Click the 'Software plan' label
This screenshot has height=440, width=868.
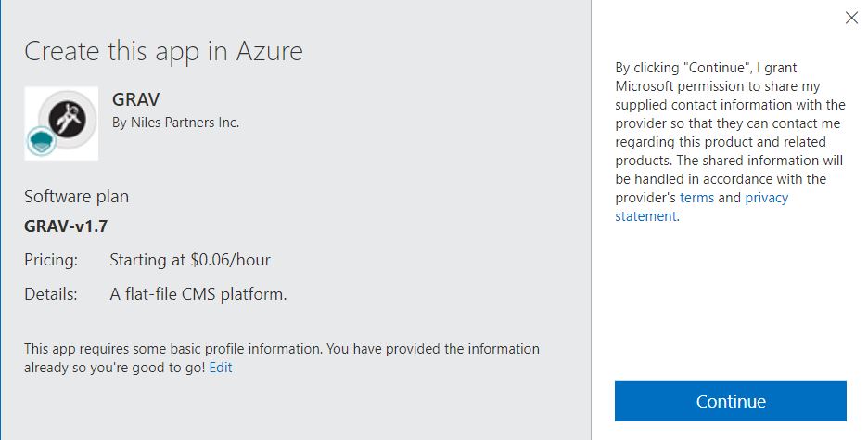point(76,197)
